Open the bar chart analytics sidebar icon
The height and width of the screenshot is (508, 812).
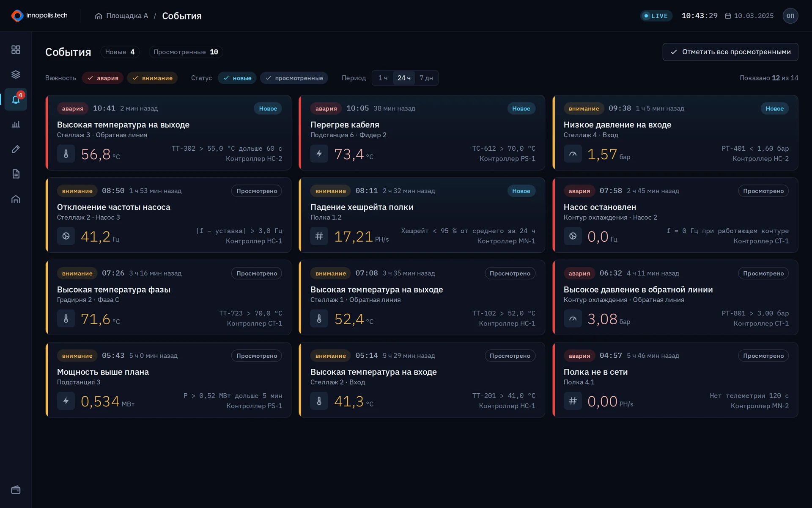[x=16, y=124]
